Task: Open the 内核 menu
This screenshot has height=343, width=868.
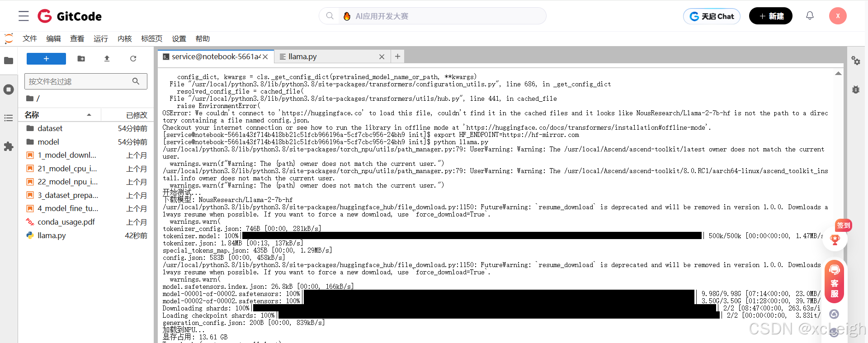Action: (x=124, y=39)
